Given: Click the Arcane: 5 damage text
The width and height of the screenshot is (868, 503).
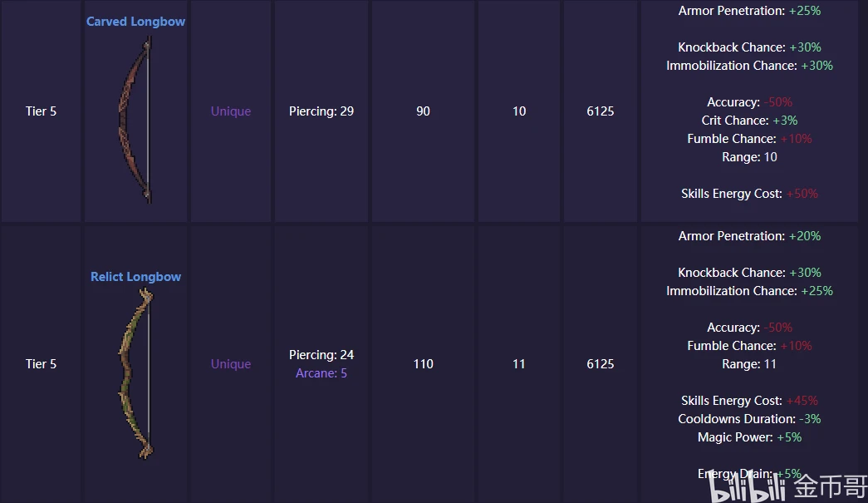Looking at the screenshot, I should [321, 373].
